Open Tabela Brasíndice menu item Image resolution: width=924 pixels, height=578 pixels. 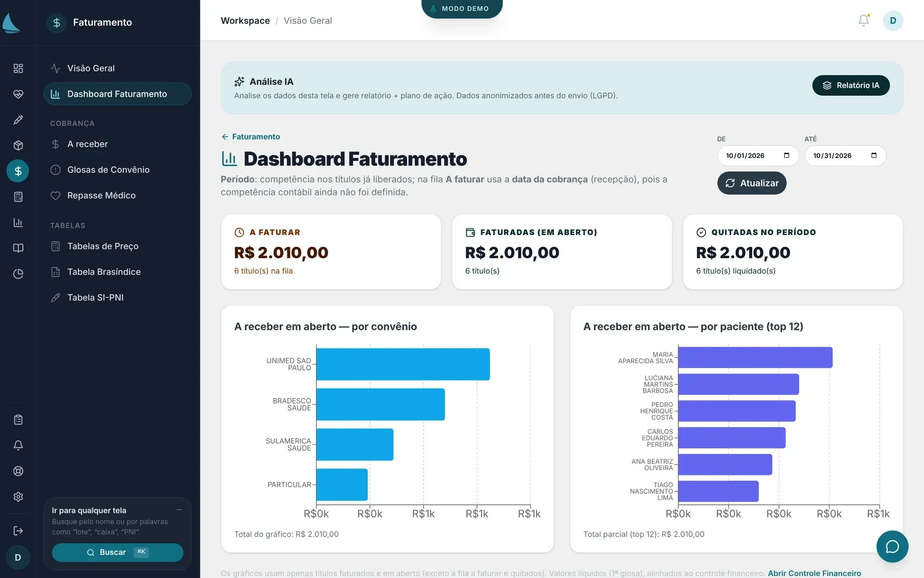pos(117,272)
